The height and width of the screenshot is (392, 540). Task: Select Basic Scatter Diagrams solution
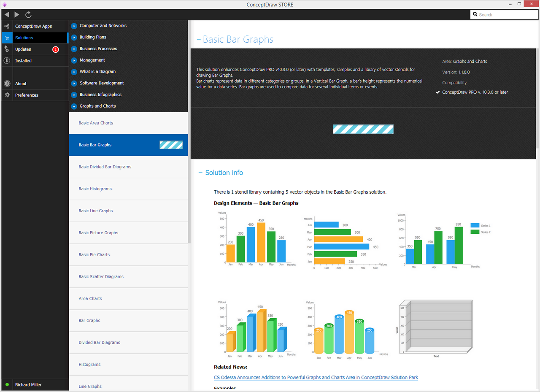(x=128, y=277)
